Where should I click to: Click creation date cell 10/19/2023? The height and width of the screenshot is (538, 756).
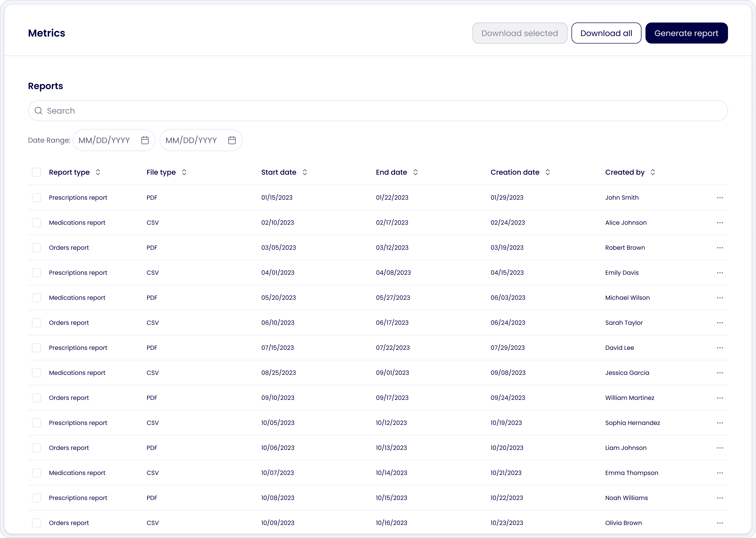(x=506, y=423)
